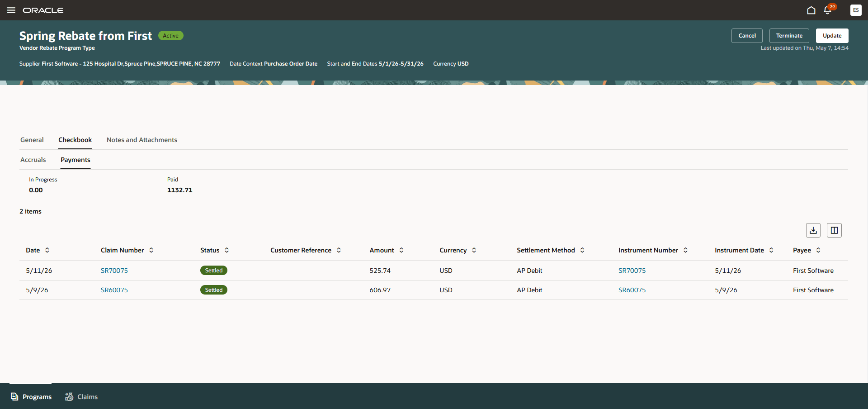
Task: Click the Supplier First Software address text
Action: [x=120, y=64]
